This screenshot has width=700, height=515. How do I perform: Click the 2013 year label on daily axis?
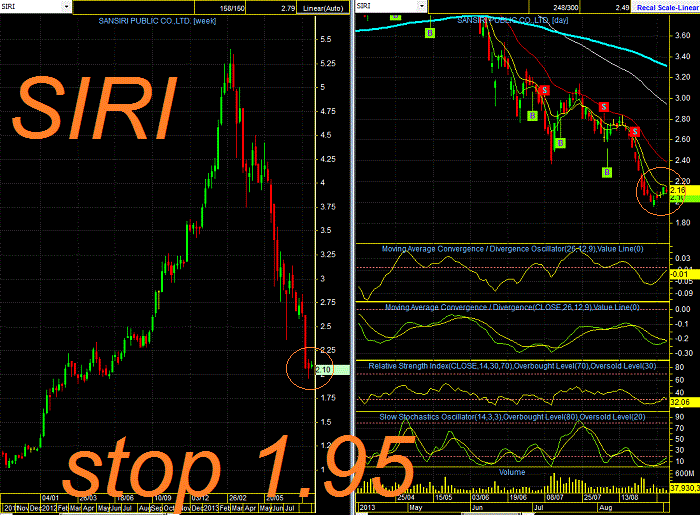(x=367, y=507)
